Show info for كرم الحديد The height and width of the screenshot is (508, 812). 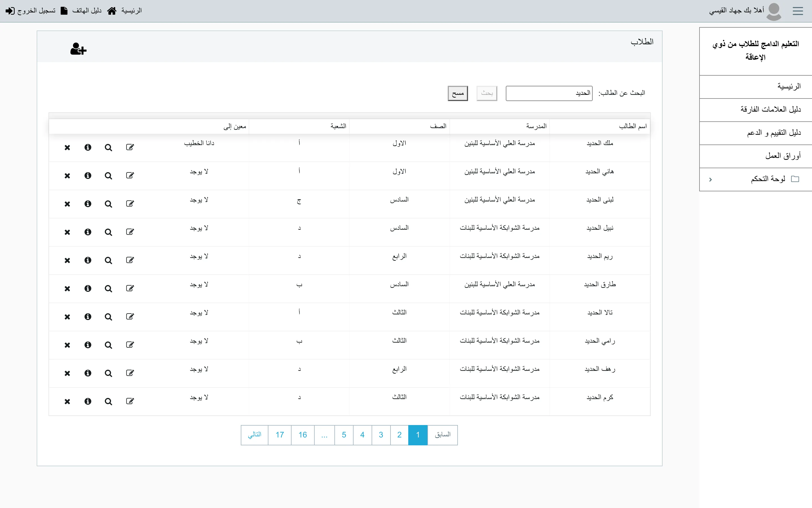pyautogui.click(x=88, y=401)
